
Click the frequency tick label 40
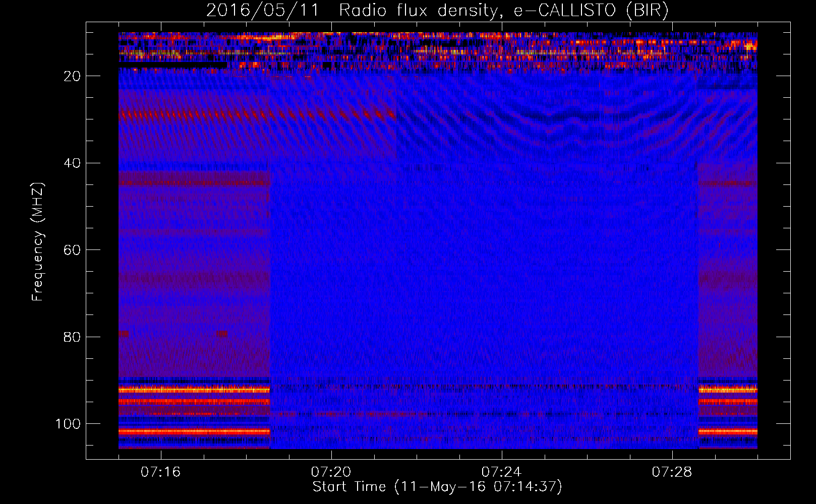coord(72,163)
